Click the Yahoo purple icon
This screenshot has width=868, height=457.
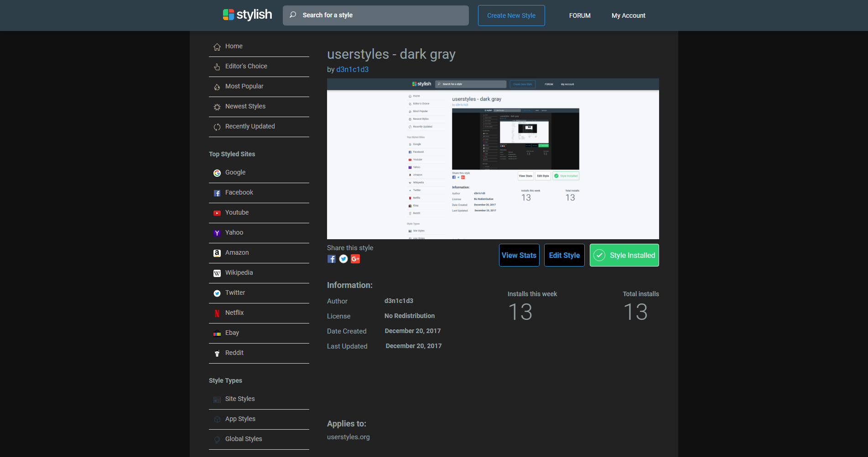(217, 233)
